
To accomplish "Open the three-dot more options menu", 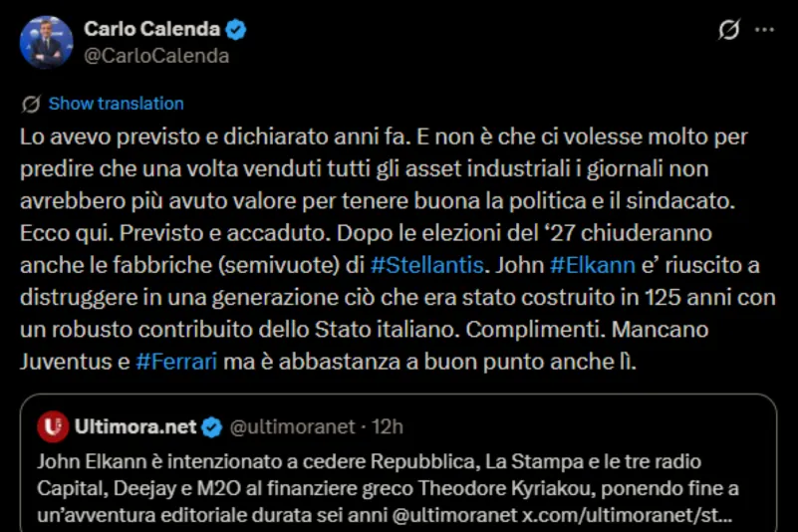I will coord(764,31).
